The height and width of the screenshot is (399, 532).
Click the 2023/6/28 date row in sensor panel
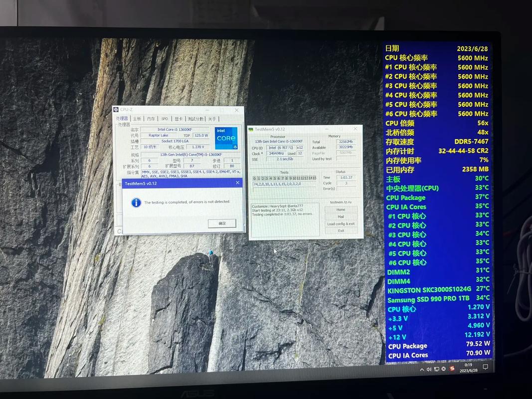tap(436, 48)
